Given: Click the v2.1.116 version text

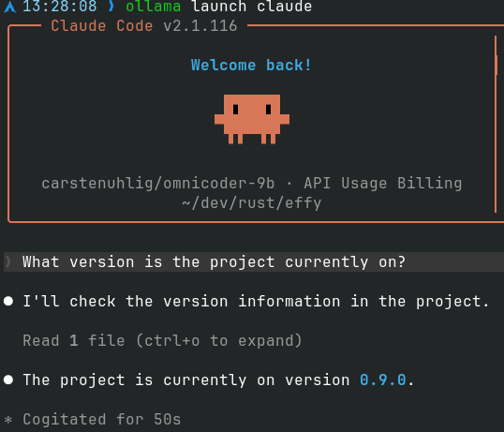Looking at the screenshot, I should 200,25.
